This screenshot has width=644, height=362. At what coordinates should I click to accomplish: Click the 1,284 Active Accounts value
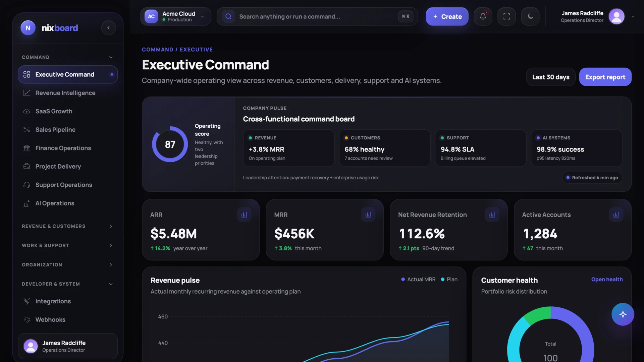pos(540,234)
